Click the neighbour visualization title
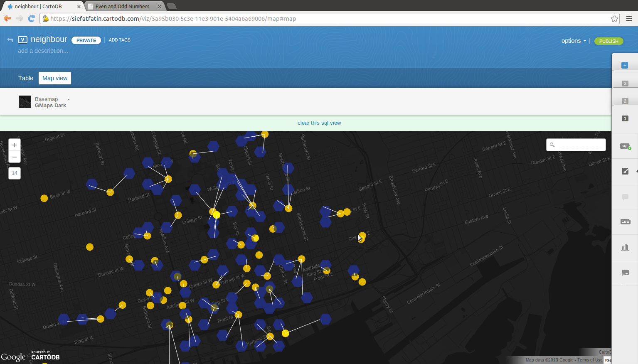Viewport: 638px width, 364px height. coord(49,39)
